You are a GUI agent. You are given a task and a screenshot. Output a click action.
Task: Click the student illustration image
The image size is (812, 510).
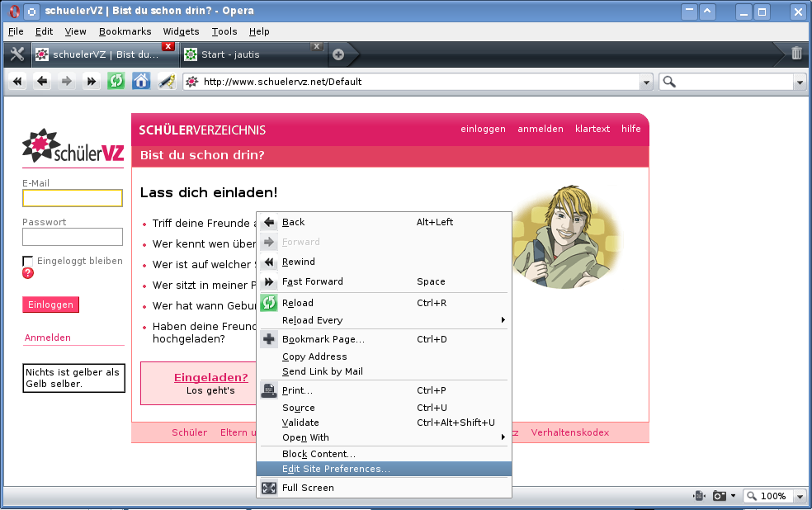(x=567, y=236)
